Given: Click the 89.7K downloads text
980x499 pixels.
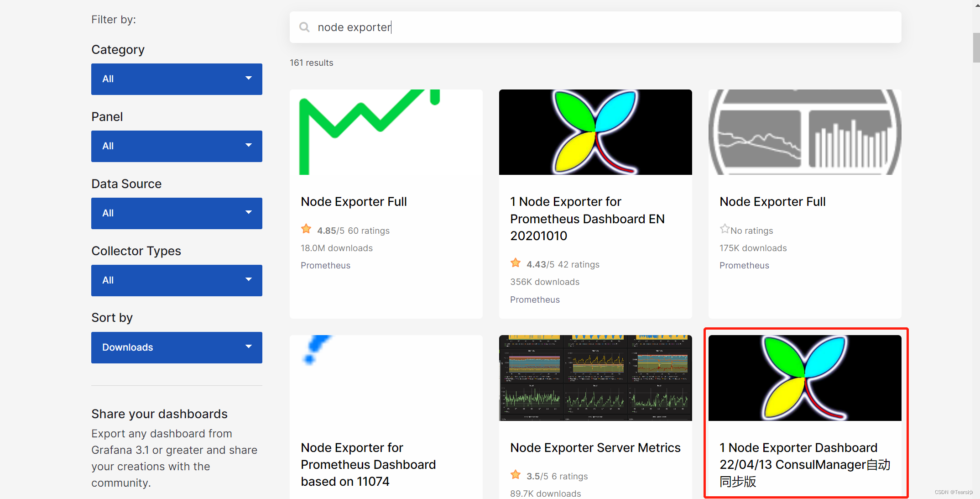Looking at the screenshot, I should tap(546, 494).
